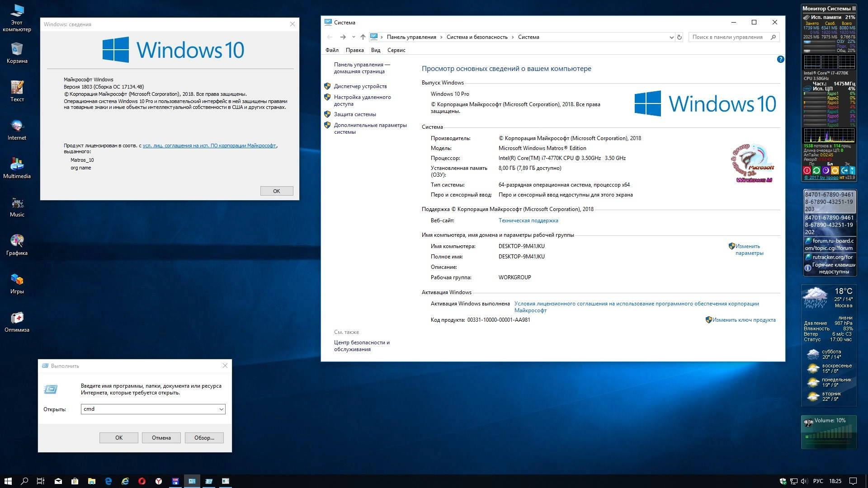Click the memory usage bar in gadget
Image resolution: width=868 pixels, height=488 pixels.
click(819, 42)
